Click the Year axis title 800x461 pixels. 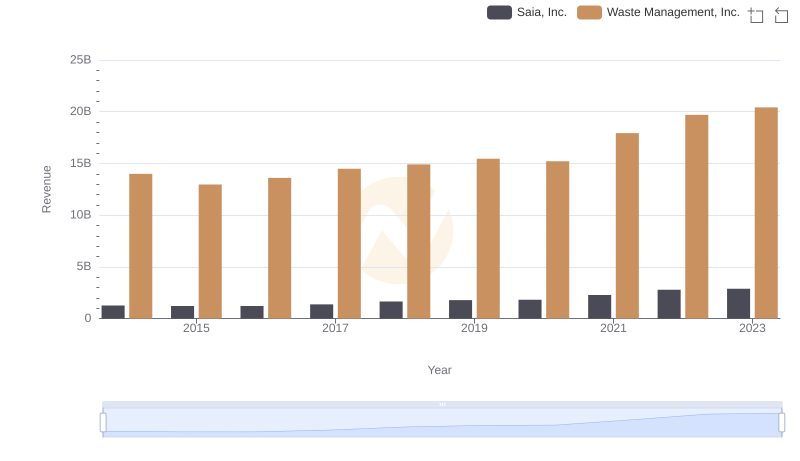pos(439,370)
